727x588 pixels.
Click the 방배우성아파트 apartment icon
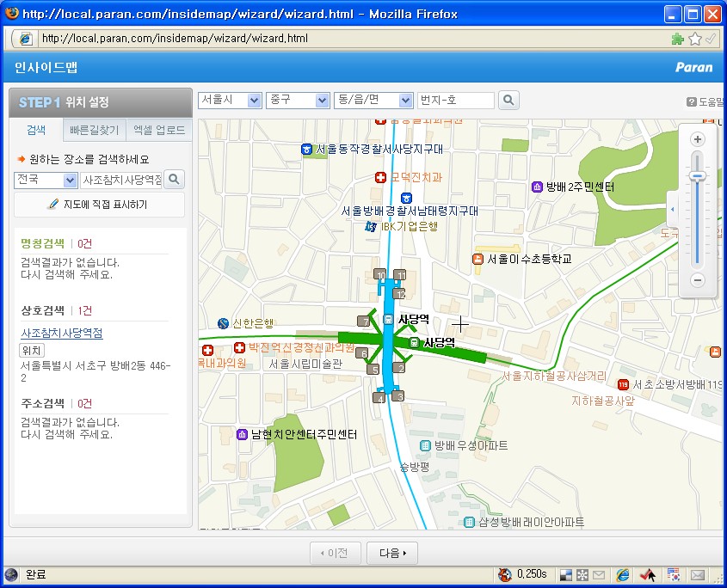425,446
